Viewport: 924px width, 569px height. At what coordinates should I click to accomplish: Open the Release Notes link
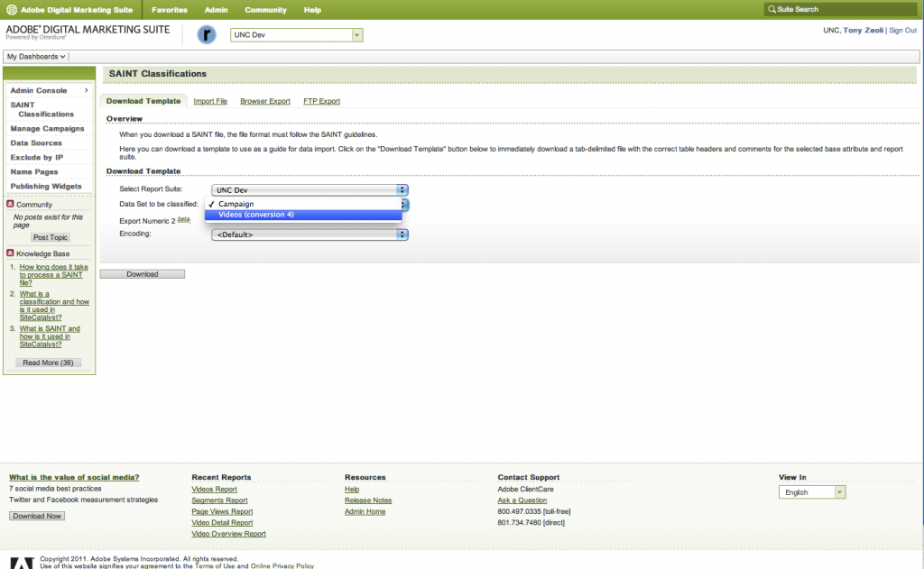point(368,500)
